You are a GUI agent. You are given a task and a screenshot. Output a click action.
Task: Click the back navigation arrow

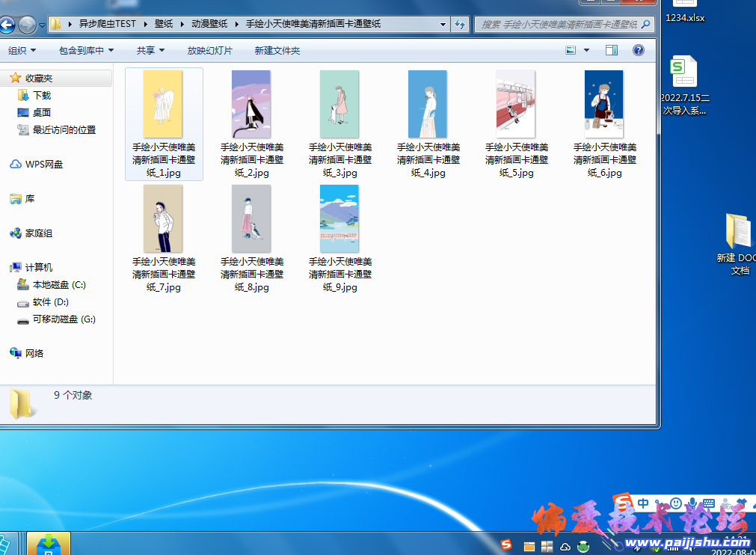click(x=8, y=23)
